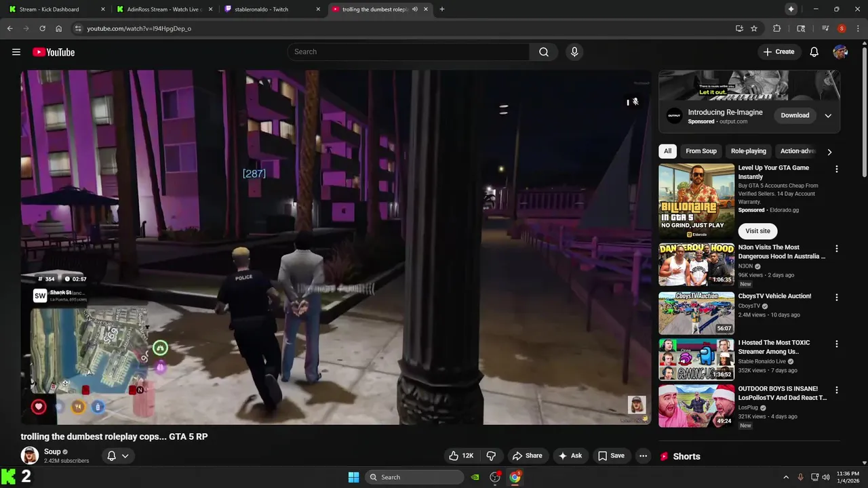Open Chrome's three-dot menu
This screenshot has height=488, width=868.
pyautogui.click(x=858, y=28)
